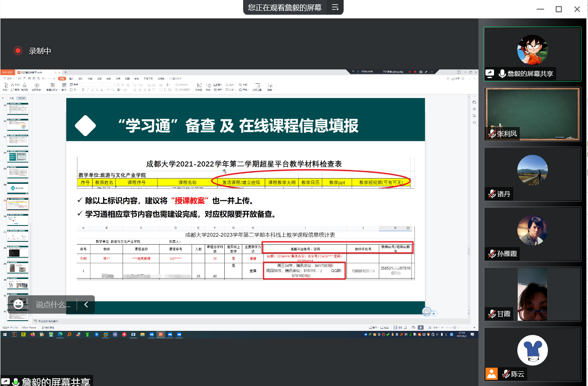Image resolution: width=588 pixels, height=386 pixels.
Task: Click the emoji reaction smiley button
Action: 18,304
